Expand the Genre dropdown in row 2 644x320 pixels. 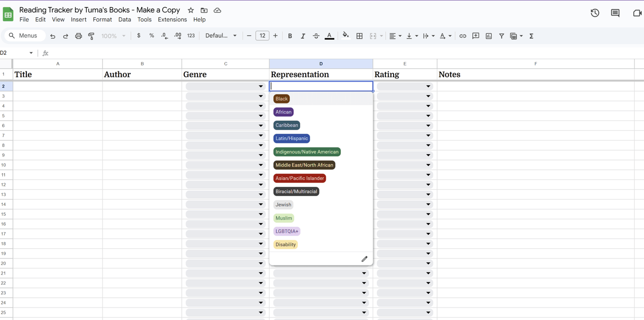click(261, 86)
